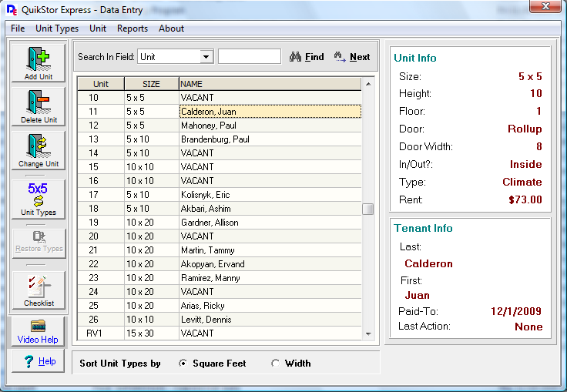Click the SIZE column header
This screenshot has height=392, width=567.
(x=151, y=84)
